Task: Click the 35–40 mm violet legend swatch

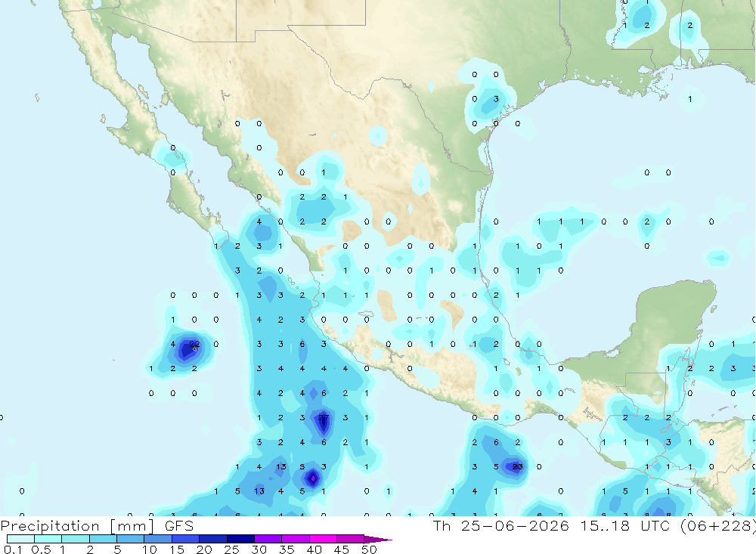Action: point(296,539)
